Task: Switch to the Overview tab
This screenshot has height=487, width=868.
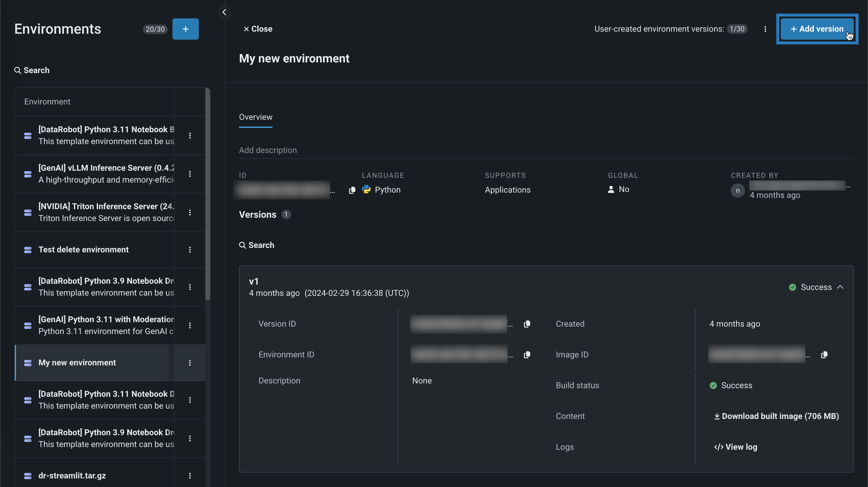Action: [255, 117]
